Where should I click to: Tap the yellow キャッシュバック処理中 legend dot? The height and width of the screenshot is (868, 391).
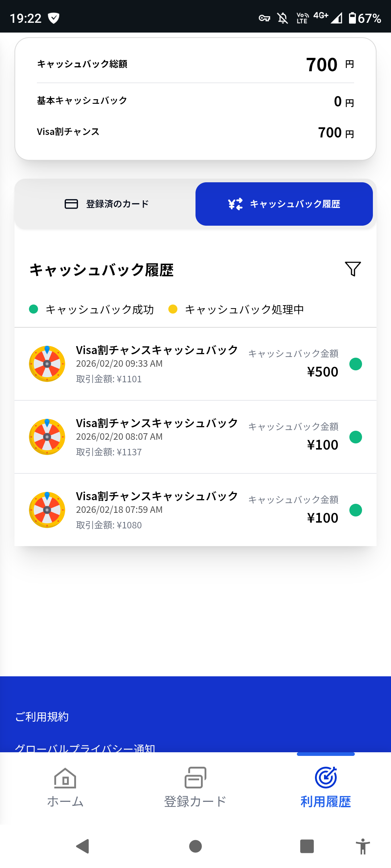tap(173, 309)
